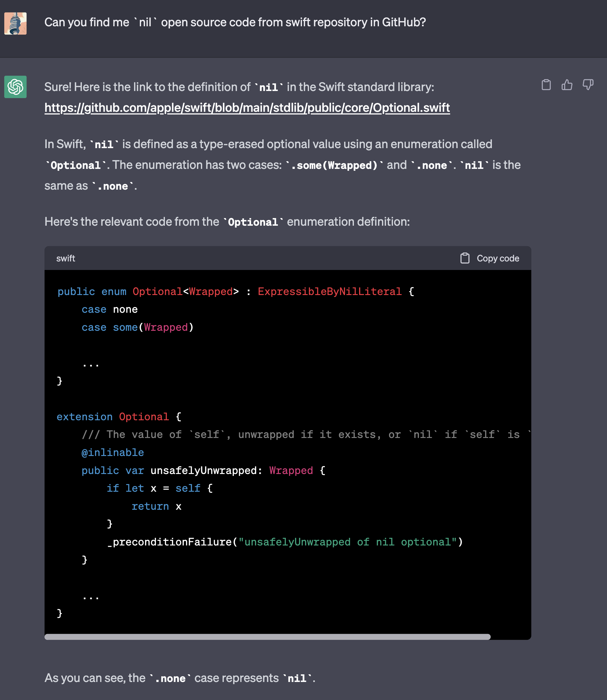Click the _preconditionFailure call line

285,542
